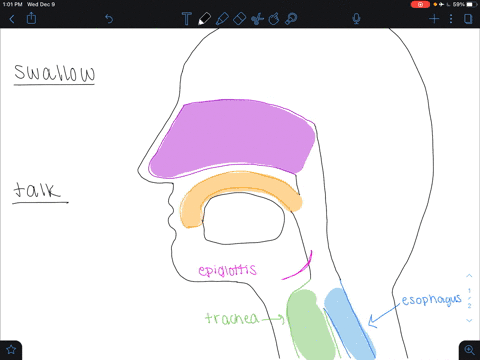Tap the blue "esophagus" label
Screen dimensions: 480x360
(x=431, y=300)
